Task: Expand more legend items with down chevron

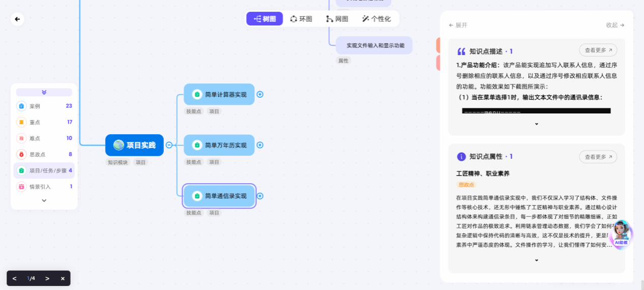Action: pyautogui.click(x=44, y=200)
